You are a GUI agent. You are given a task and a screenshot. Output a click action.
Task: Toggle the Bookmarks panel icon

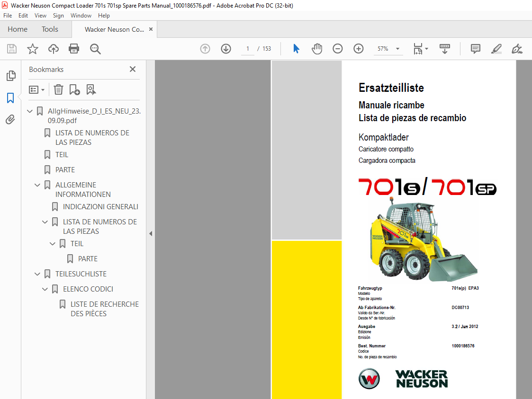point(10,98)
